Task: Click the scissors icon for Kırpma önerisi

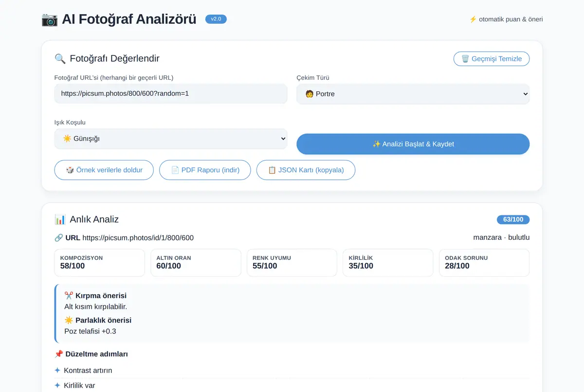Action: 69,296
